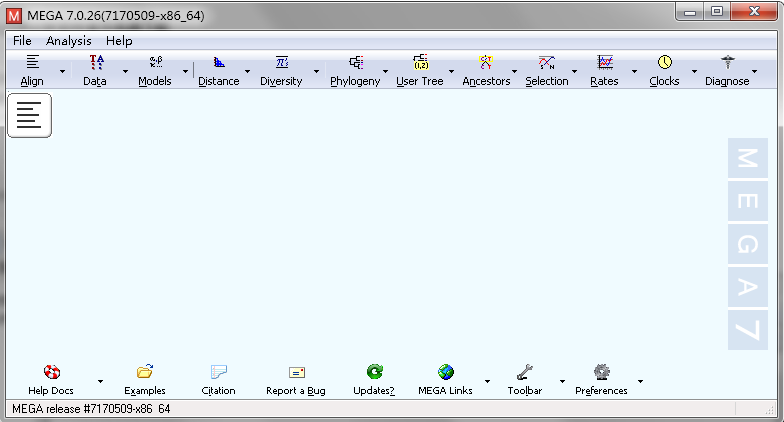This screenshot has height=422, width=784.
Task: Open the Help menu
Action: pyautogui.click(x=119, y=41)
